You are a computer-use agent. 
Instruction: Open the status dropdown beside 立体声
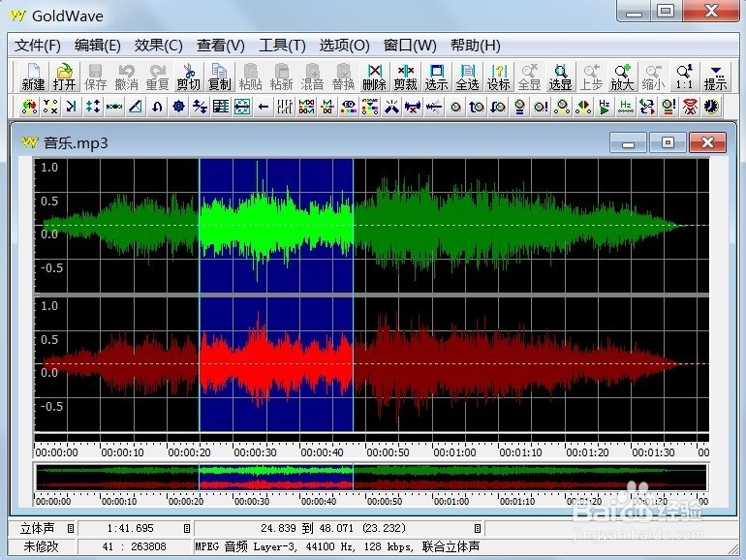(71, 528)
